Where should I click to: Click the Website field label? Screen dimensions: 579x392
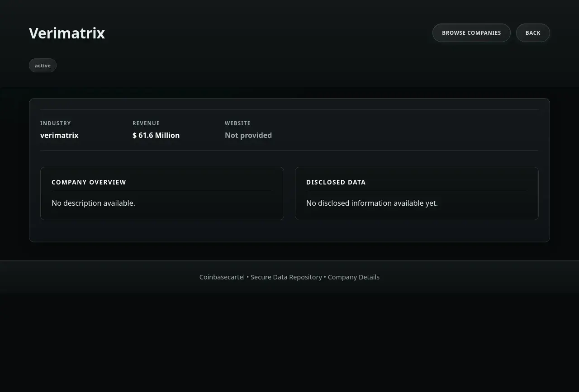[237, 123]
